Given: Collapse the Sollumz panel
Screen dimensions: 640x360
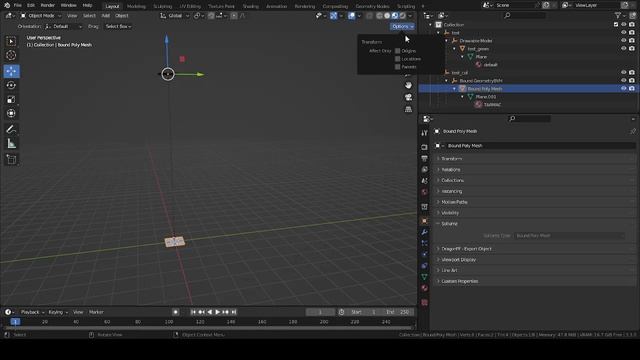Looking at the screenshot, I should pyautogui.click(x=535, y=224).
